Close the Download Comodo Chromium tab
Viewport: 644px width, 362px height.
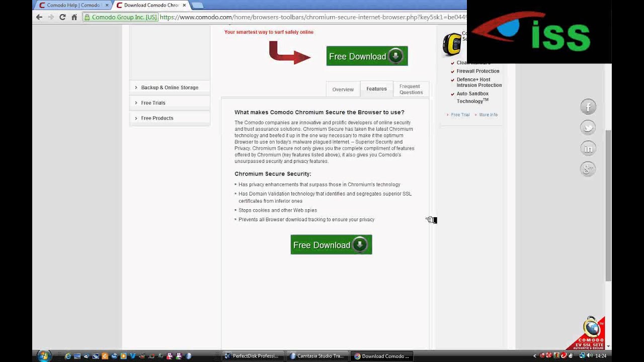(184, 5)
